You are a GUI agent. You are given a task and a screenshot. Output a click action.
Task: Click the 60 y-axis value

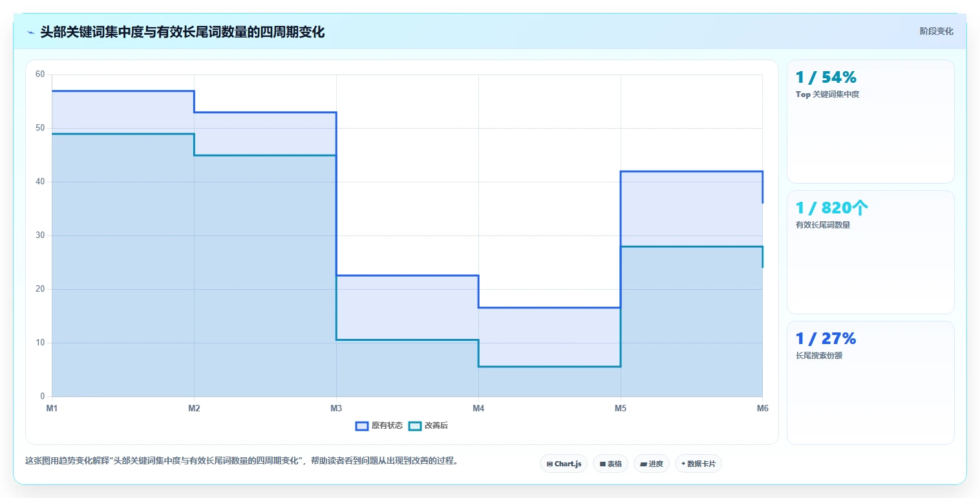(40, 74)
